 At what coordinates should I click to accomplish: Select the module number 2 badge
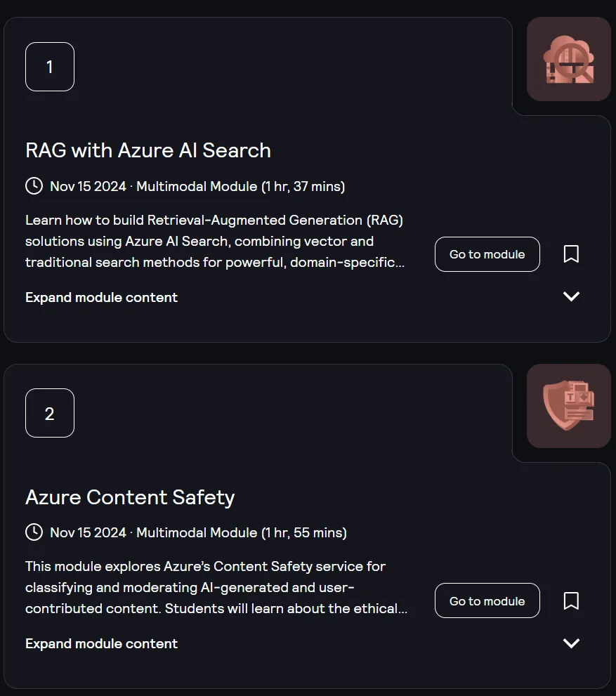(50, 413)
